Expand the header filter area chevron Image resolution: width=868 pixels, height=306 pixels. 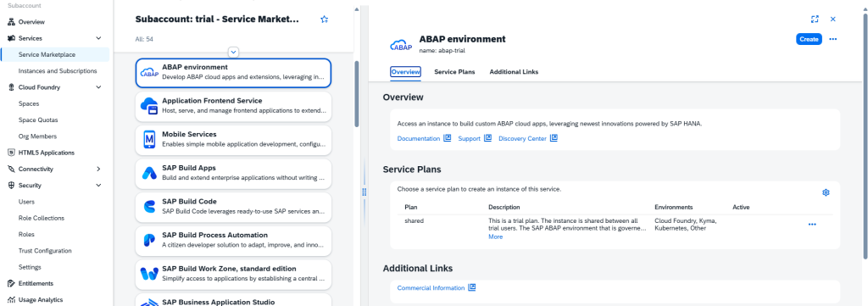click(234, 52)
